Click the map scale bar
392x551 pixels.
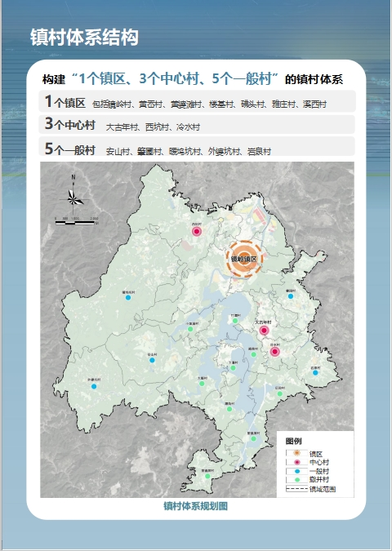[76, 222]
